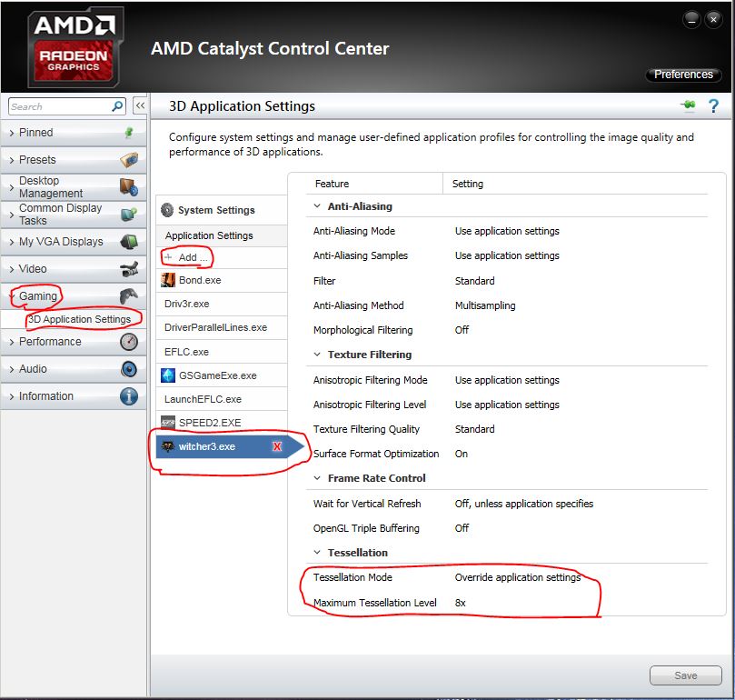Click the Desktop Management icon
735x700 pixels.
coord(129,186)
